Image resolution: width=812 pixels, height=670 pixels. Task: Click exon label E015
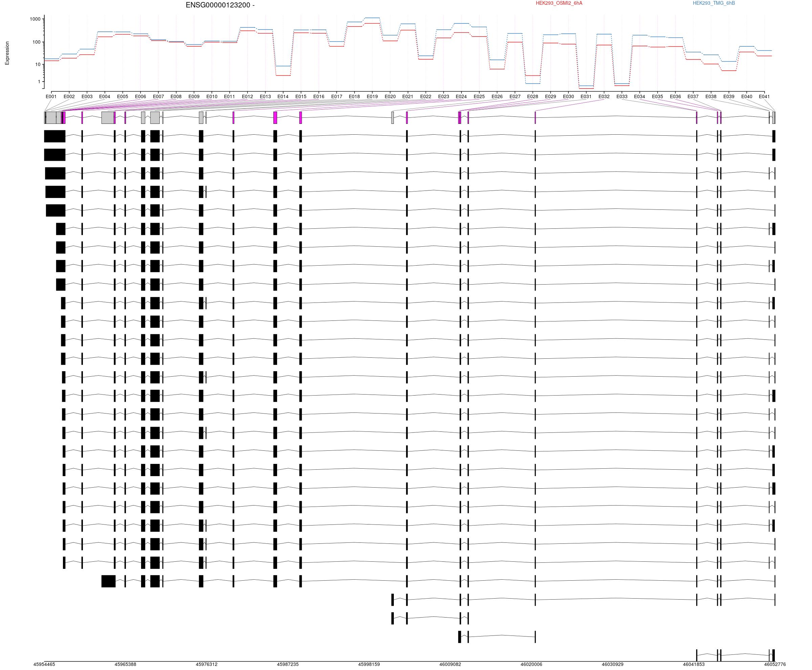[x=301, y=96]
